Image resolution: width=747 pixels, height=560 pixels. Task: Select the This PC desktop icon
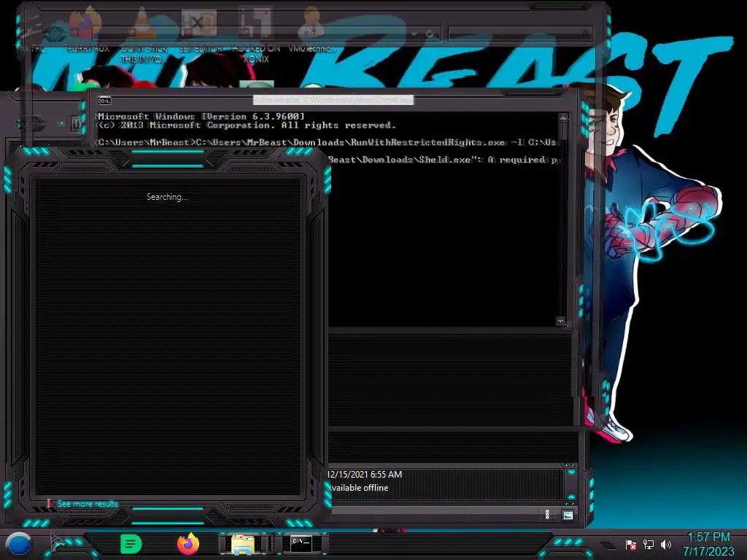point(31,34)
